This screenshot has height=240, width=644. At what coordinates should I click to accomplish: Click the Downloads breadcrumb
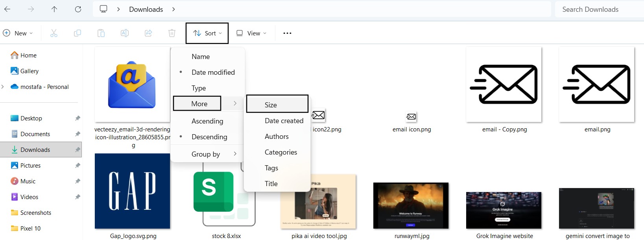click(146, 9)
